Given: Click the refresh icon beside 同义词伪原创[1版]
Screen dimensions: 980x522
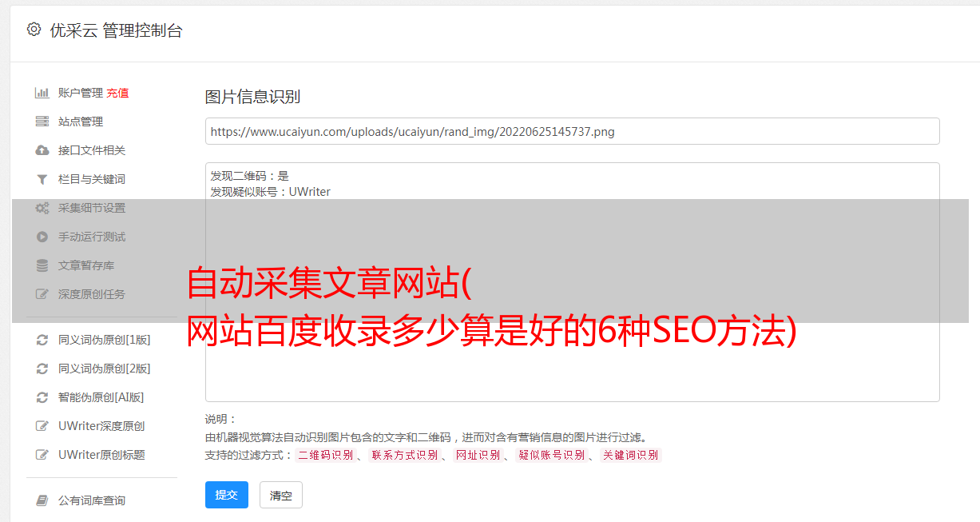Looking at the screenshot, I should [x=42, y=340].
